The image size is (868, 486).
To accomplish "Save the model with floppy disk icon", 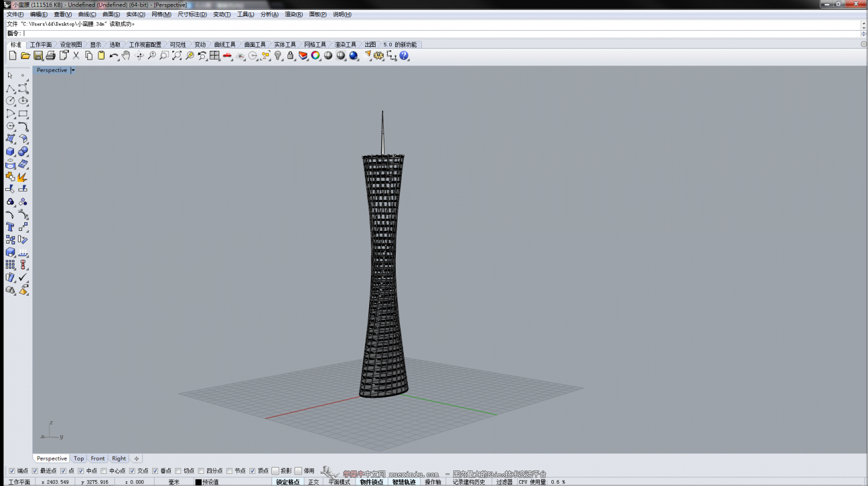I will point(38,56).
